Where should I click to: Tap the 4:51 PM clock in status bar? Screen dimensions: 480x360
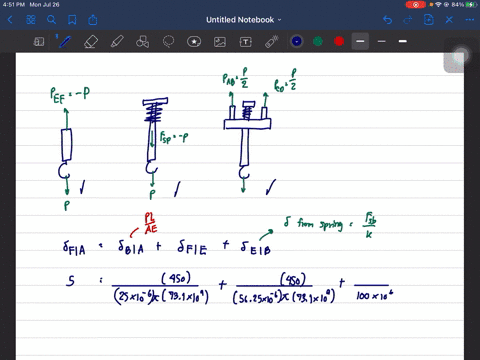coord(14,5)
